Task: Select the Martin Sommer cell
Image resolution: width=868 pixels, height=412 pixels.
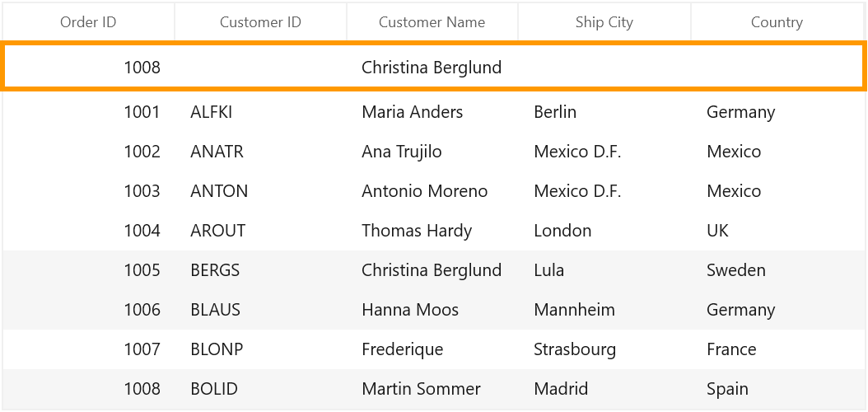Action: pyautogui.click(x=432, y=389)
